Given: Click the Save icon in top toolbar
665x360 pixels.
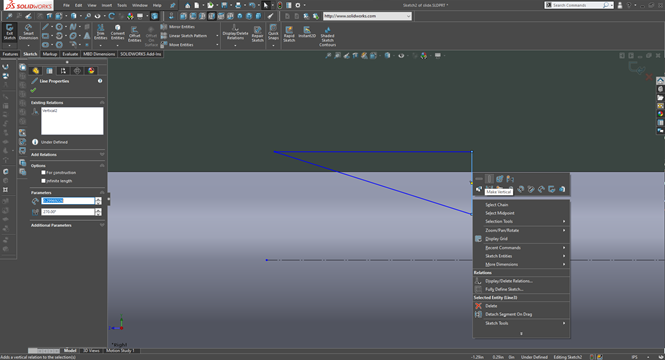Looking at the screenshot, I should [224, 5].
